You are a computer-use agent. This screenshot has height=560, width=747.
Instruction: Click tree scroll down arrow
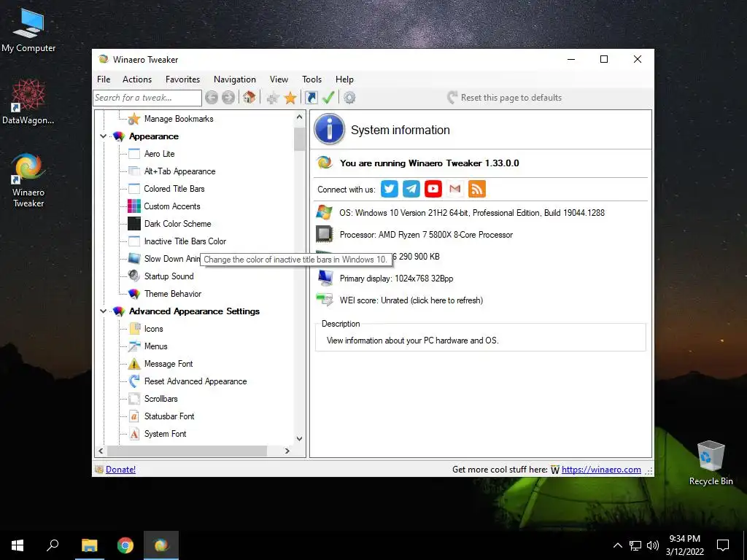click(x=299, y=438)
